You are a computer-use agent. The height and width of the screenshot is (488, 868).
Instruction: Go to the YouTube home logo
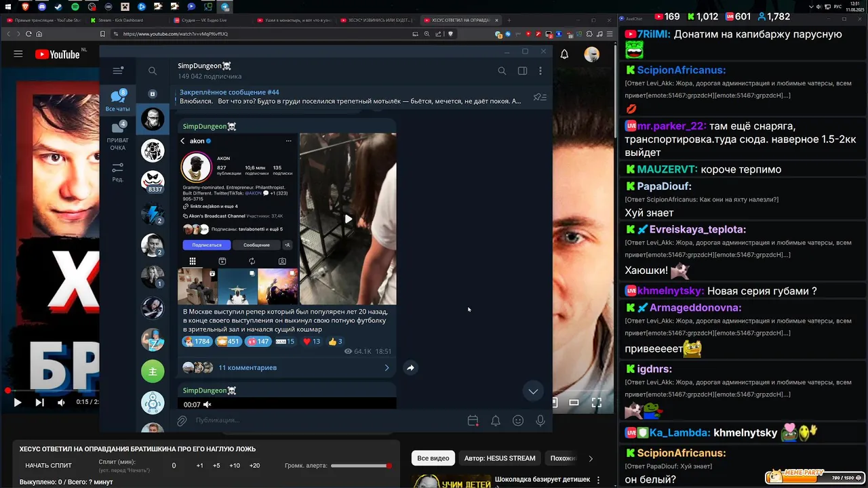tap(58, 54)
